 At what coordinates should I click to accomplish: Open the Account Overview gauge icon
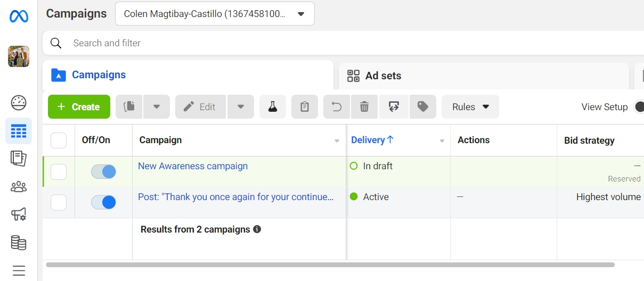pos(19,103)
